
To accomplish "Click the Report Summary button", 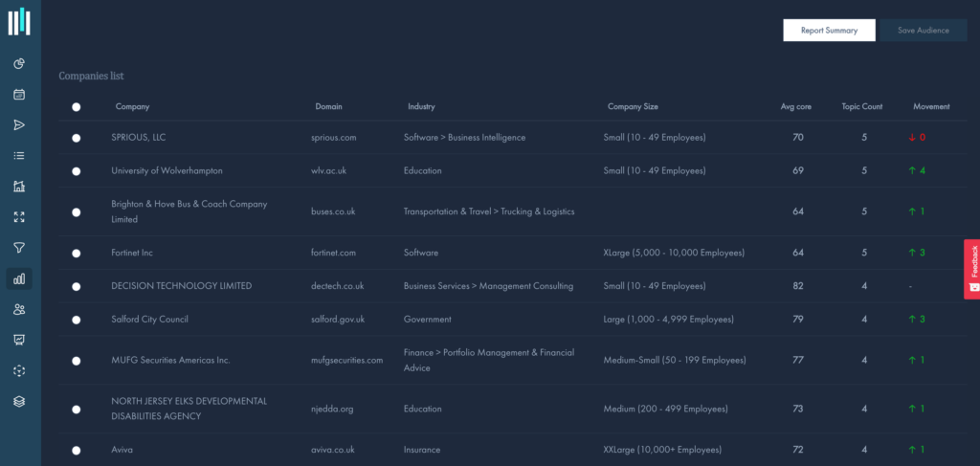I will click(x=829, y=30).
